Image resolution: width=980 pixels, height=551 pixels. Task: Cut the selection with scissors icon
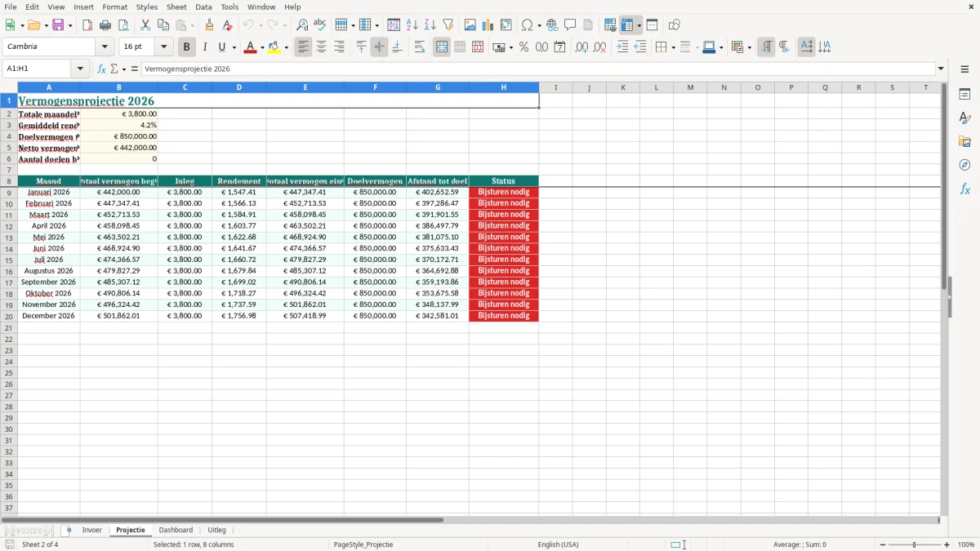click(145, 25)
